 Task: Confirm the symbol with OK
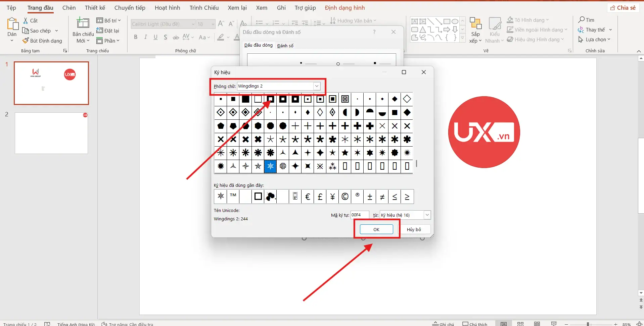[376, 229]
